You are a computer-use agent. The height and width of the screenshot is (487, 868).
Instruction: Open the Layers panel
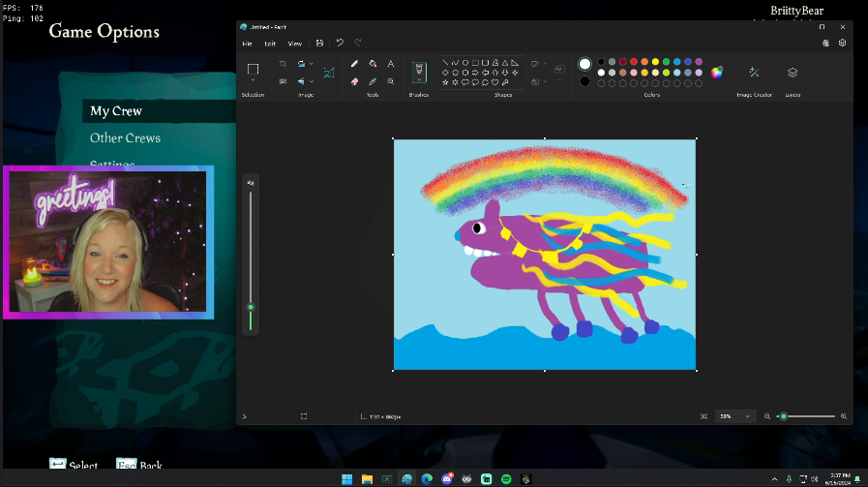click(793, 73)
